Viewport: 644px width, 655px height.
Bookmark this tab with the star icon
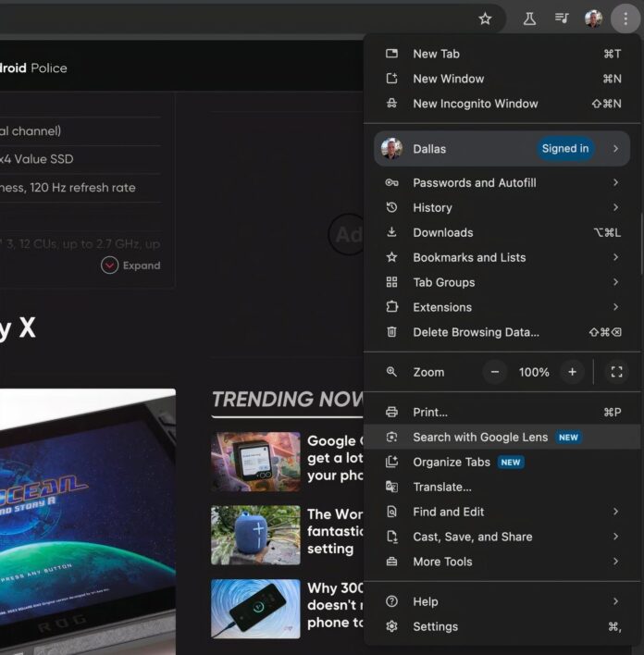point(485,19)
